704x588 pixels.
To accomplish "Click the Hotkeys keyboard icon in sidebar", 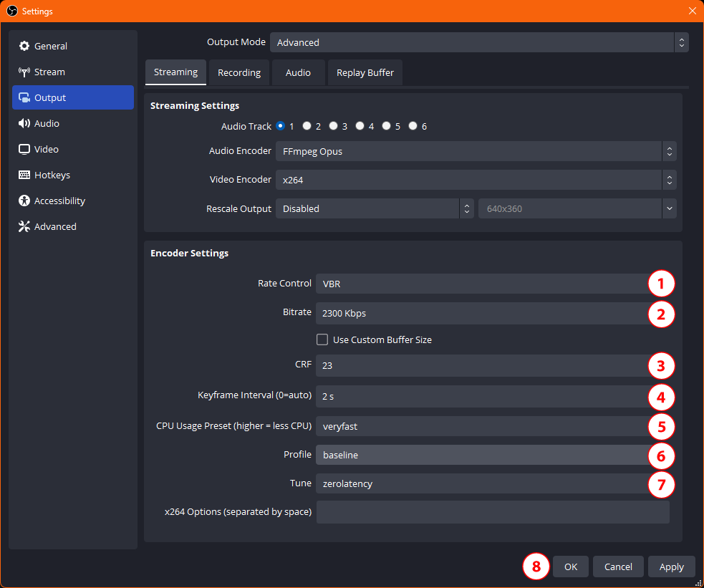I will [x=24, y=175].
